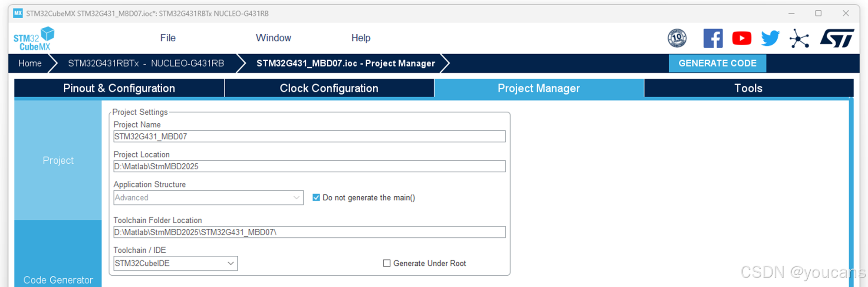Click the Project Location input field
This screenshot has width=868, height=287.
coord(309,166)
